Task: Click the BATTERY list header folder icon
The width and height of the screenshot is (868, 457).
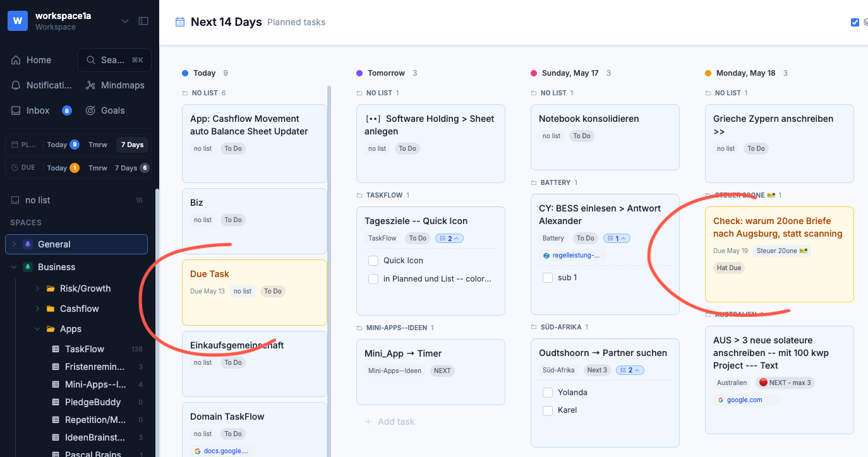Action: pyautogui.click(x=534, y=183)
